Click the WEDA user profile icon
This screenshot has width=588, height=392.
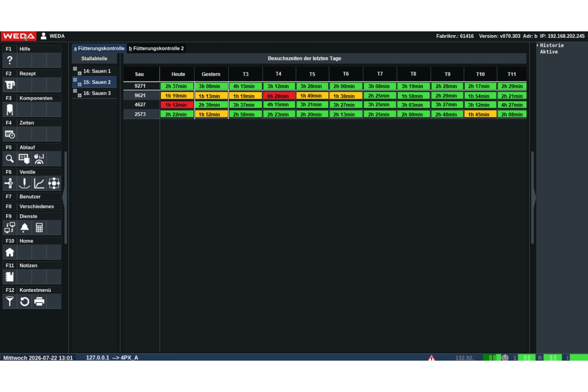[44, 36]
